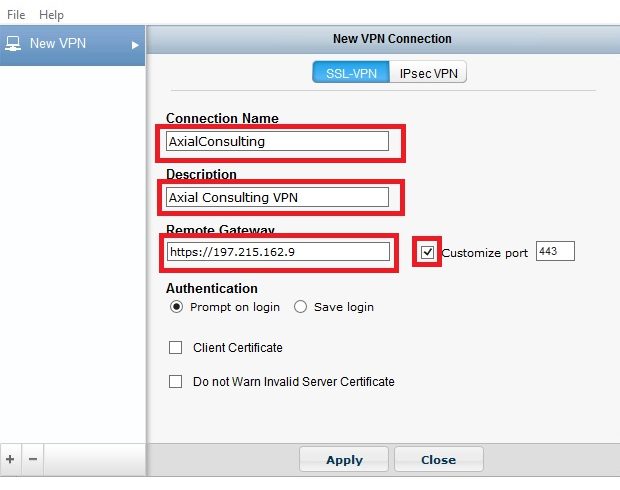The image size is (620, 490).
Task: Select the Prompt on login option
Action: click(176, 307)
